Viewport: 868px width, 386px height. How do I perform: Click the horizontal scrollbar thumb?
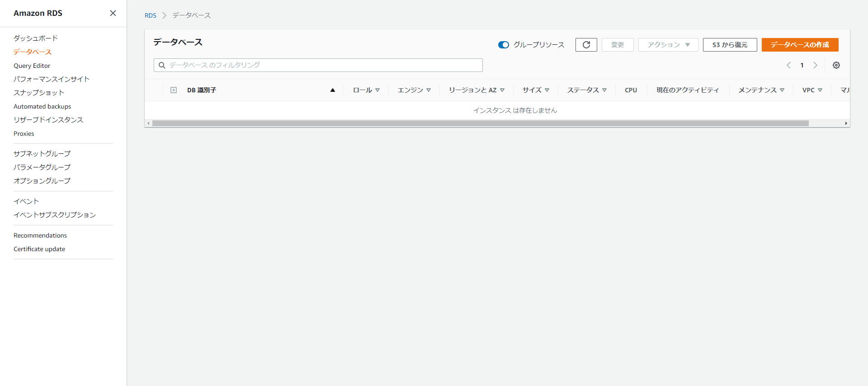click(481, 123)
